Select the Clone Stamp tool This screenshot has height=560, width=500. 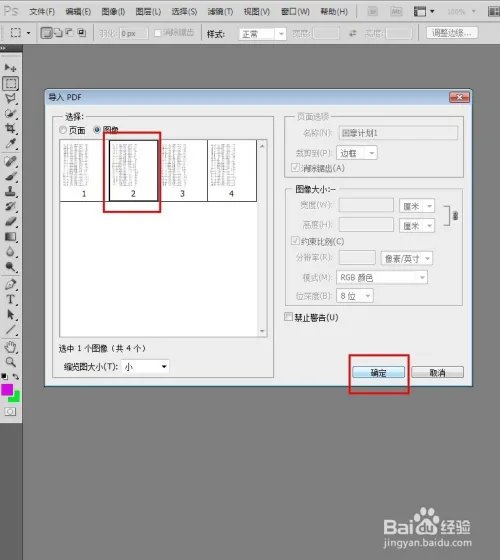tap(10, 191)
